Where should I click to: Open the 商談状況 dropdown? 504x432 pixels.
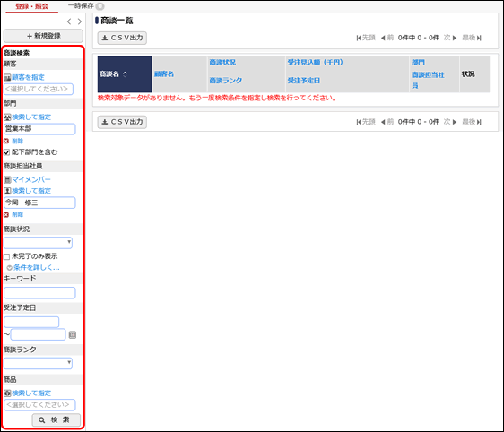tap(38, 243)
